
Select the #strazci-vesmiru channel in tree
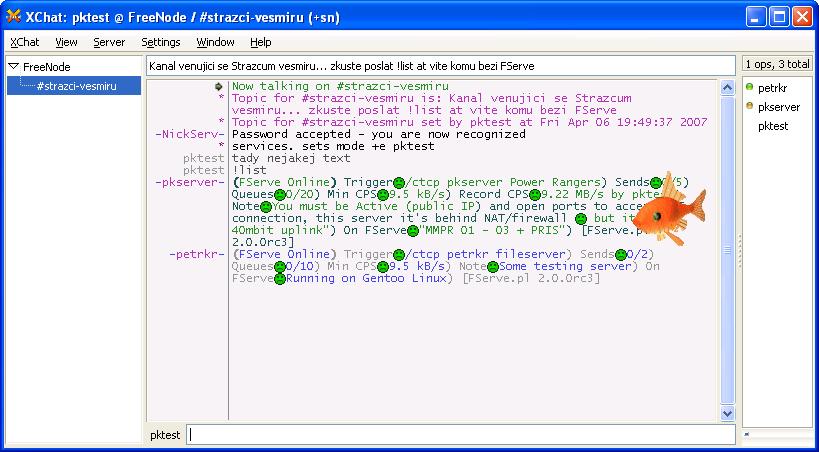[76, 87]
